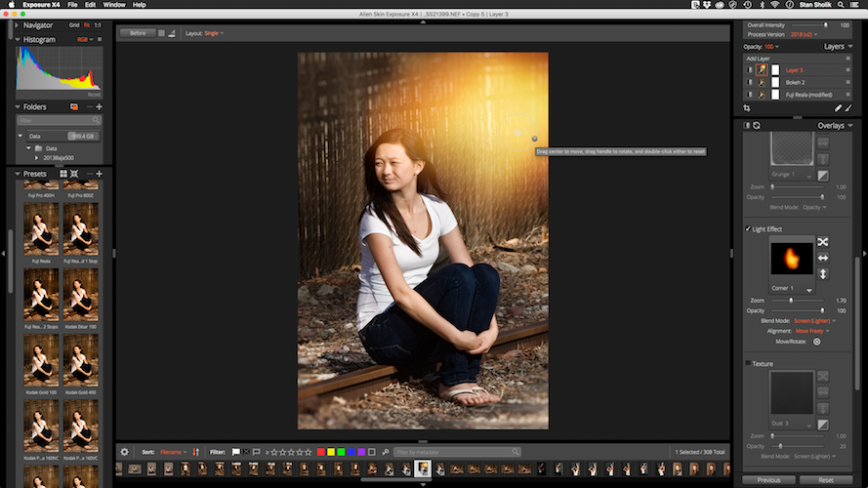The width and height of the screenshot is (868, 488).
Task: Add a new preset with plus icon
Action: (x=99, y=174)
